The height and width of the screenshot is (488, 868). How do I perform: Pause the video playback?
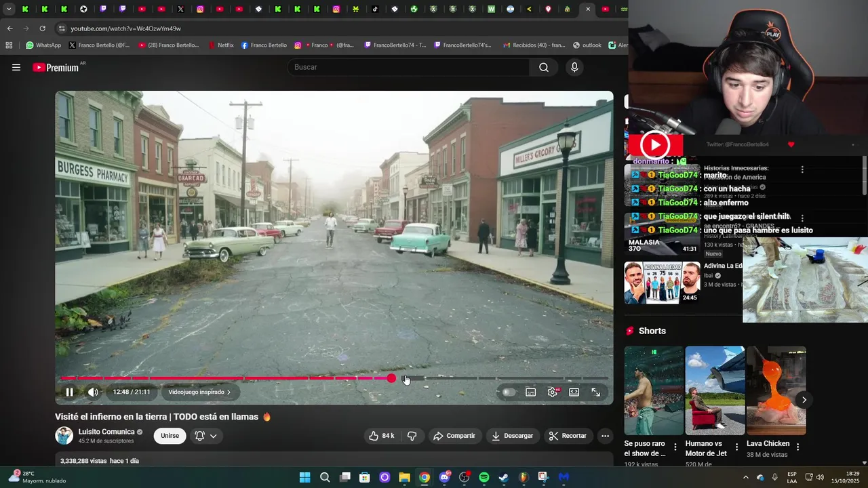(69, 392)
